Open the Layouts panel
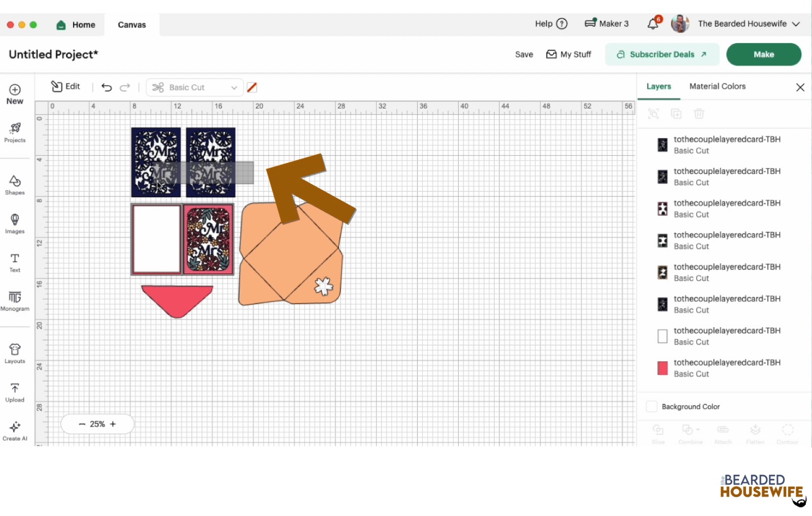 (15, 353)
